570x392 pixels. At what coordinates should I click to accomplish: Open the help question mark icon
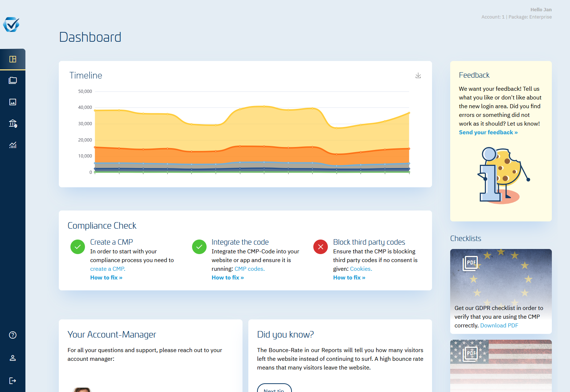pos(13,335)
